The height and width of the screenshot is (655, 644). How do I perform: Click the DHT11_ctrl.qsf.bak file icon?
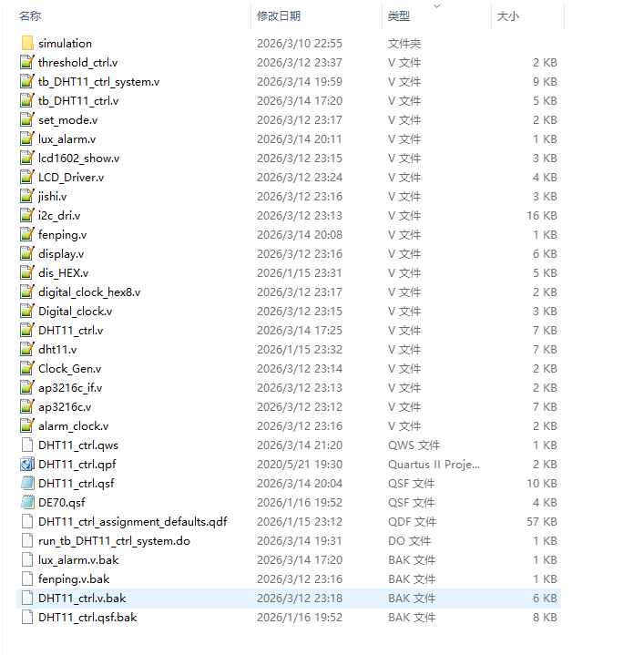click(x=27, y=617)
